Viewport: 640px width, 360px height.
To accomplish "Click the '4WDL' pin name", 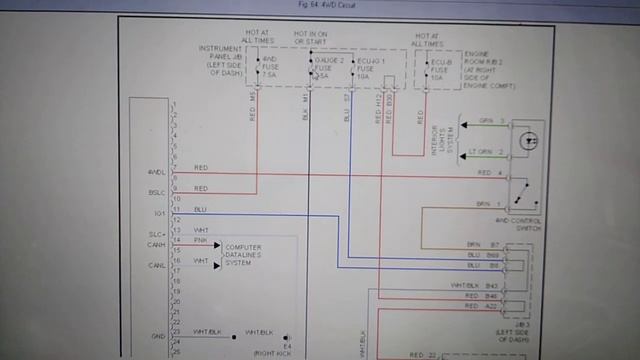I will (157, 172).
